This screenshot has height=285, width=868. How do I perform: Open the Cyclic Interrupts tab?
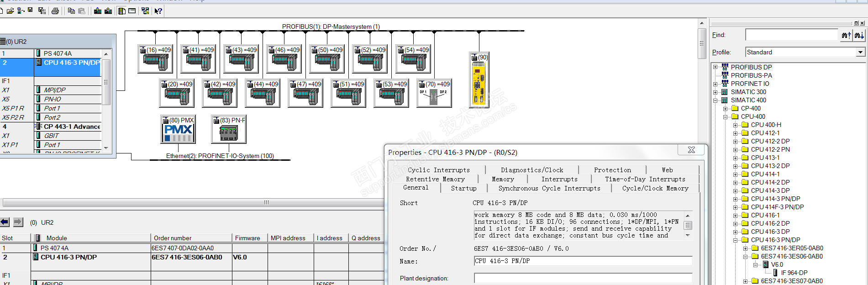[x=439, y=170]
